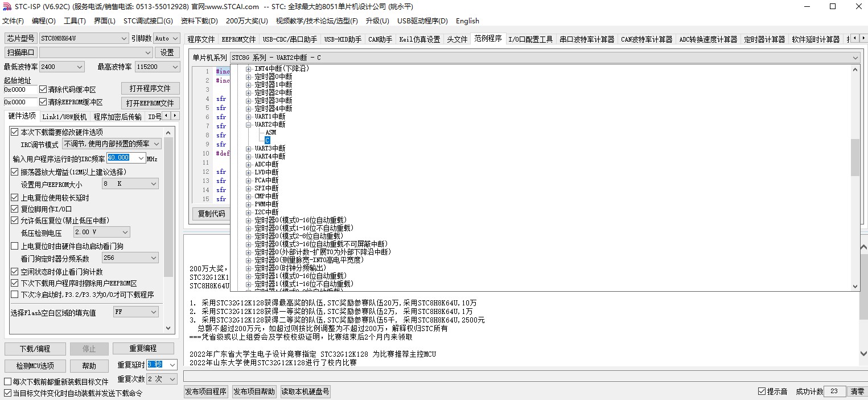Image resolution: width=868 pixels, height=400 pixels.
Task: Switch to the USB-CDC/串口助手 tab
Action: (290, 39)
